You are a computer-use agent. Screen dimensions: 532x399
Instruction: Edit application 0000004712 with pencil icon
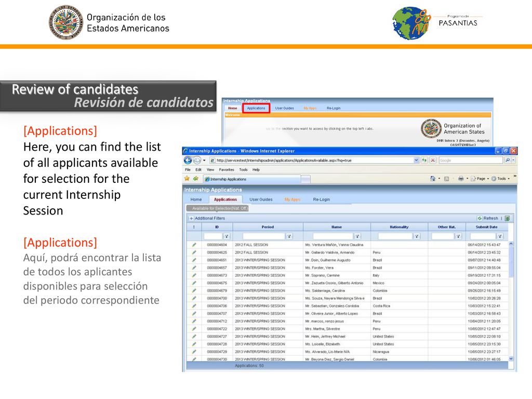pyautogui.click(x=194, y=321)
